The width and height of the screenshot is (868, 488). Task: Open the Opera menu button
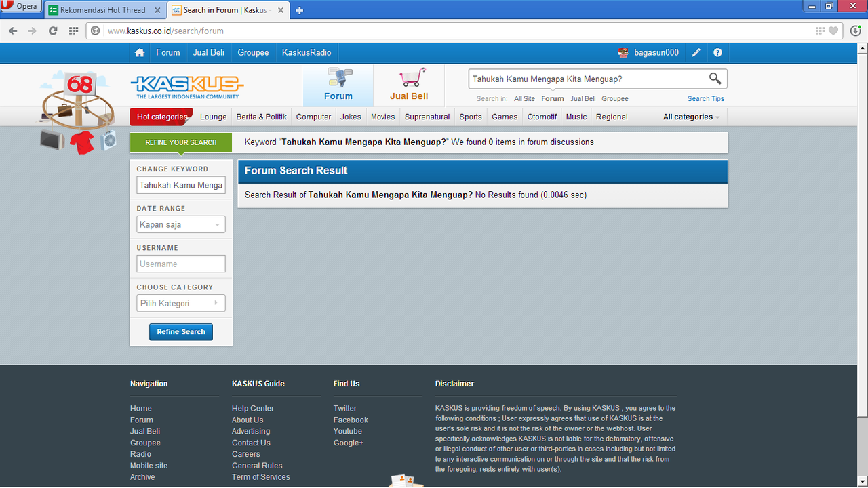pos(21,7)
